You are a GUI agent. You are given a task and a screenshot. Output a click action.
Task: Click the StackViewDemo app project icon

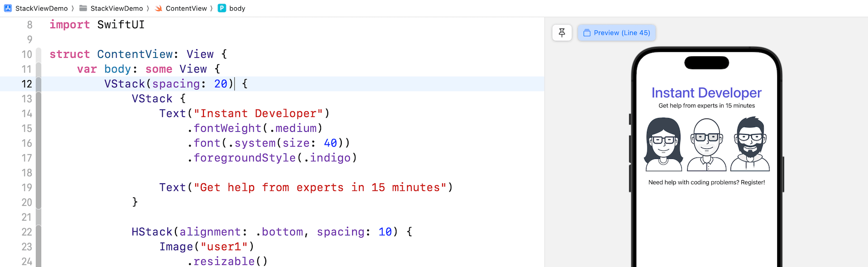[8, 8]
